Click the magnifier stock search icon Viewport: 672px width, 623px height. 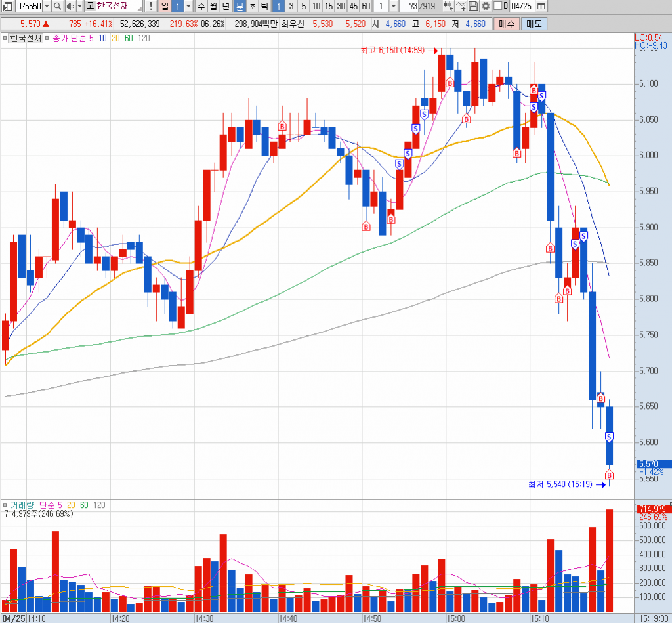57,6
